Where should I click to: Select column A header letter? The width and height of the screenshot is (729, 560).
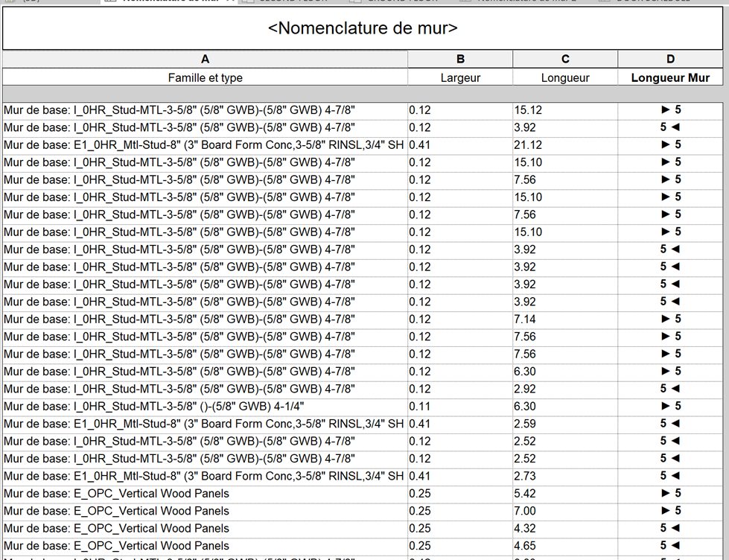click(x=205, y=60)
